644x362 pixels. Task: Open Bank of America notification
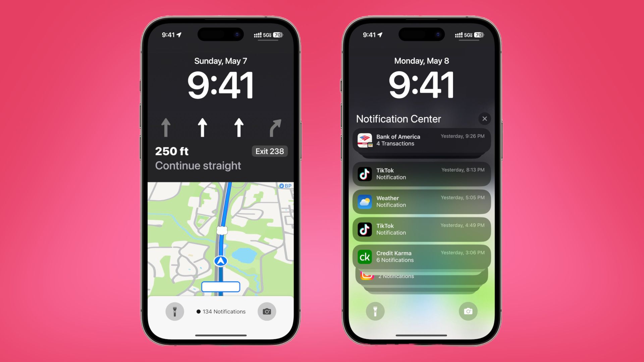422,140
